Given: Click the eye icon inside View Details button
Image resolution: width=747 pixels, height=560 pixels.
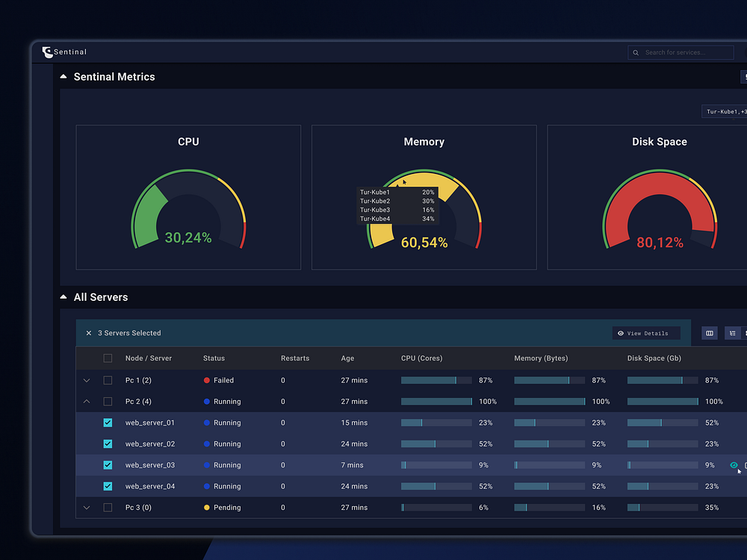Looking at the screenshot, I should pos(621,333).
